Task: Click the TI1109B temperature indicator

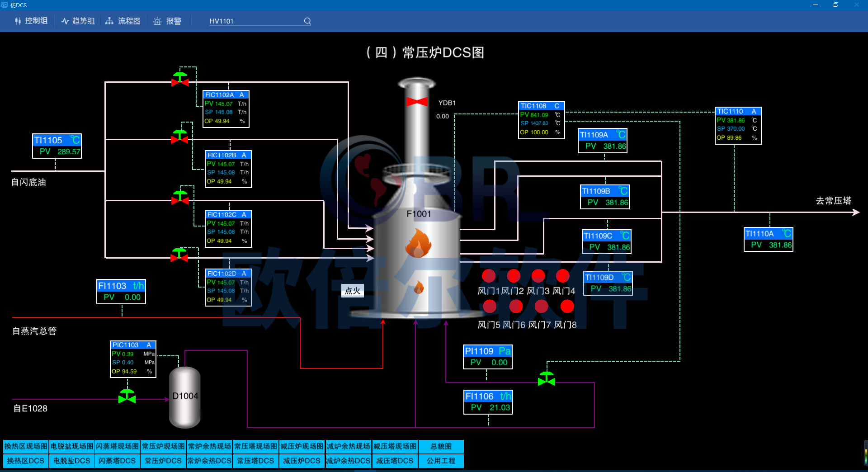Action: click(x=605, y=197)
